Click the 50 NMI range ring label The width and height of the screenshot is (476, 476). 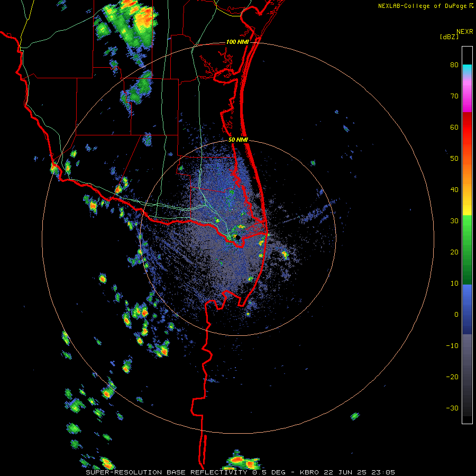(238, 140)
